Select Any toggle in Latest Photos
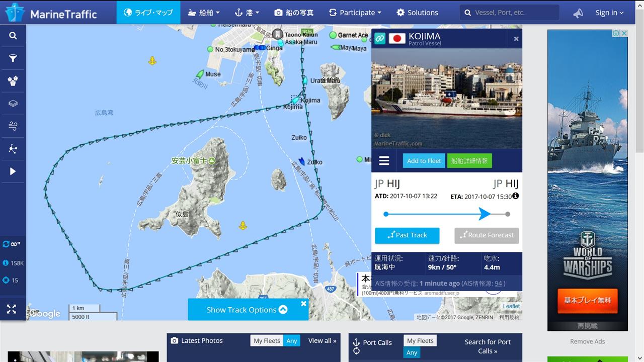Image resolution: width=644 pixels, height=362 pixels. tap(292, 340)
